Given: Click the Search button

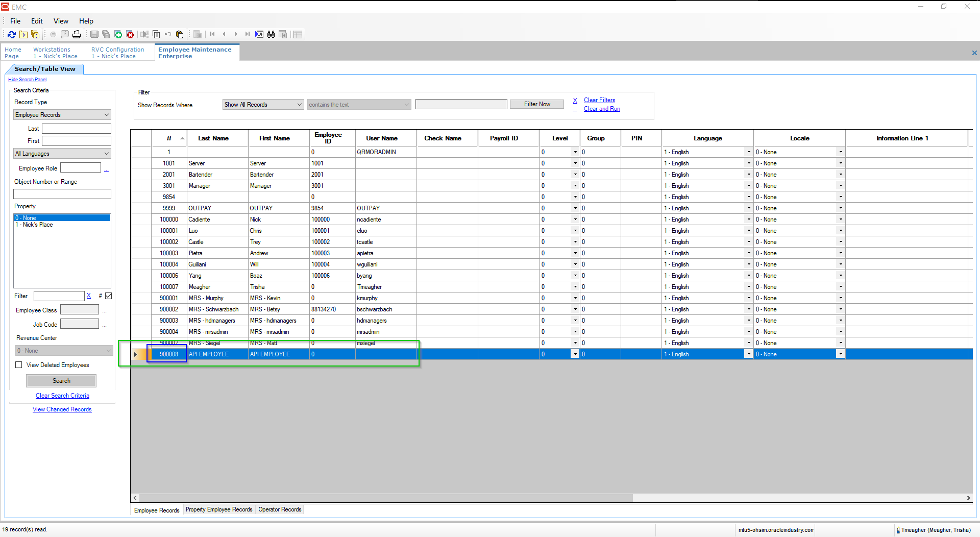Looking at the screenshot, I should (61, 380).
